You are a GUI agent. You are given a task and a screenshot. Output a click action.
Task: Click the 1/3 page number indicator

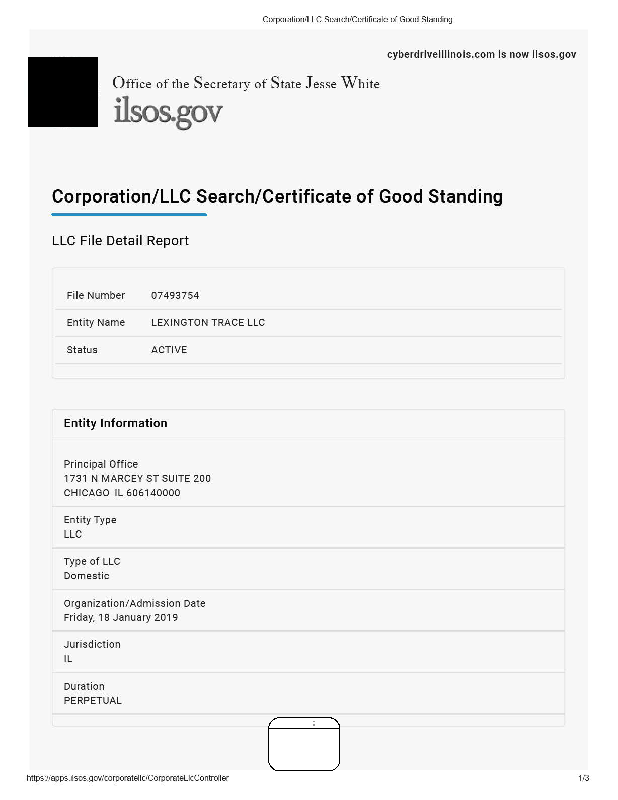pos(583,777)
